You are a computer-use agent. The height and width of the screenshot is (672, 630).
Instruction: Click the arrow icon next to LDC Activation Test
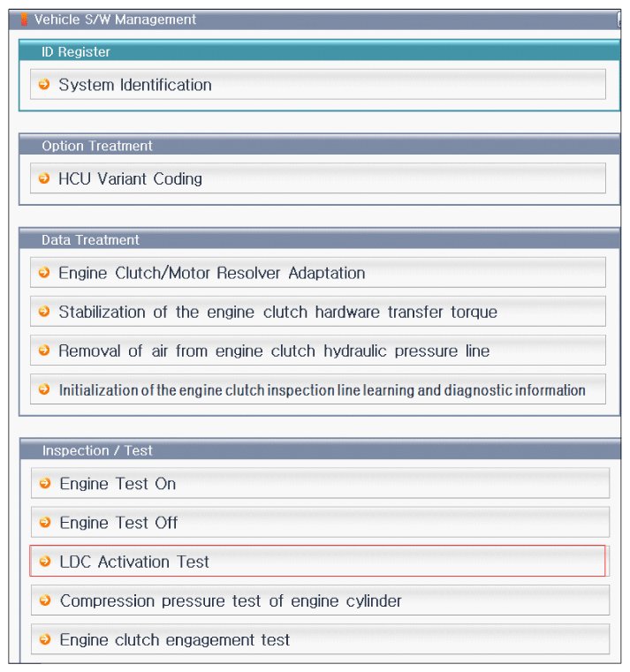45,562
